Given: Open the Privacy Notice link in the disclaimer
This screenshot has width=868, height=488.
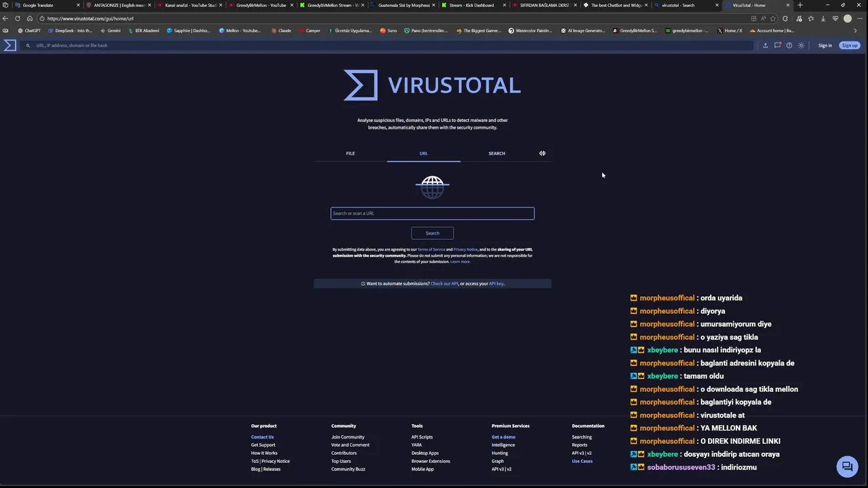Looking at the screenshot, I should [465, 249].
